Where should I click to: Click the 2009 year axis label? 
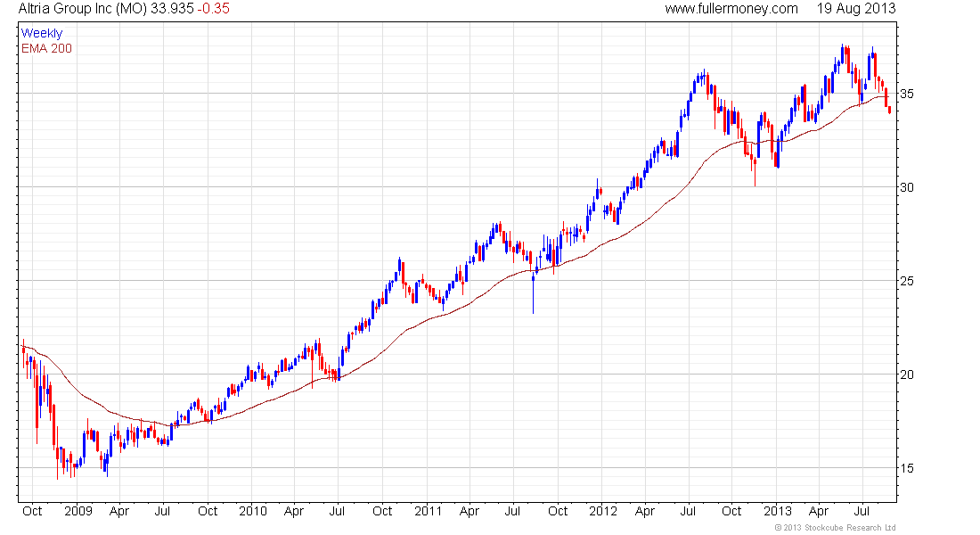pos(78,511)
